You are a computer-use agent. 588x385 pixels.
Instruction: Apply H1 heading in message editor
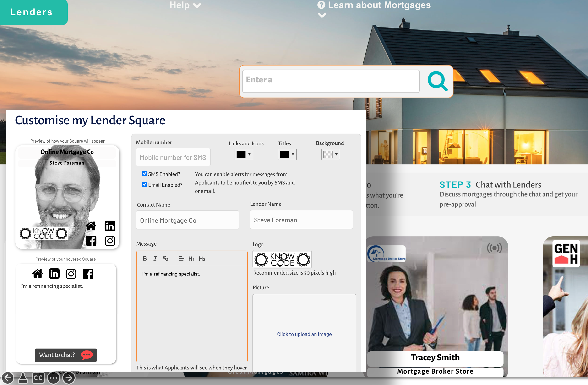click(191, 259)
